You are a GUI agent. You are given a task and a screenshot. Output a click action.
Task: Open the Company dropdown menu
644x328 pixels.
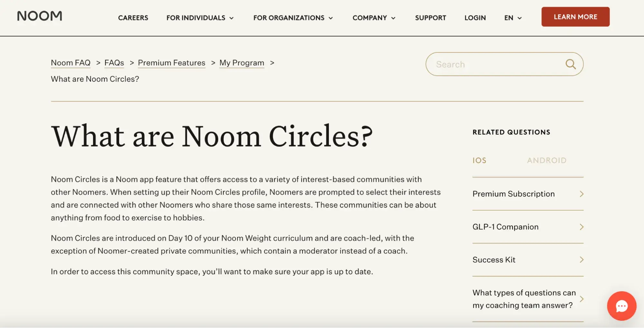click(374, 18)
